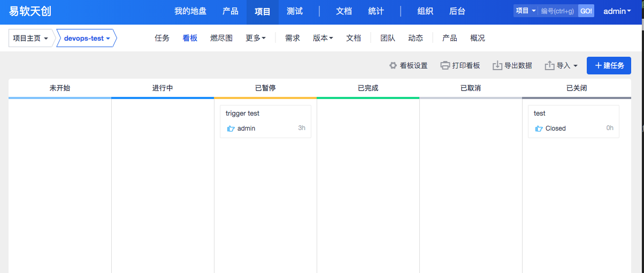Select the 任务 tab
This screenshot has height=273, width=644.
click(162, 38)
